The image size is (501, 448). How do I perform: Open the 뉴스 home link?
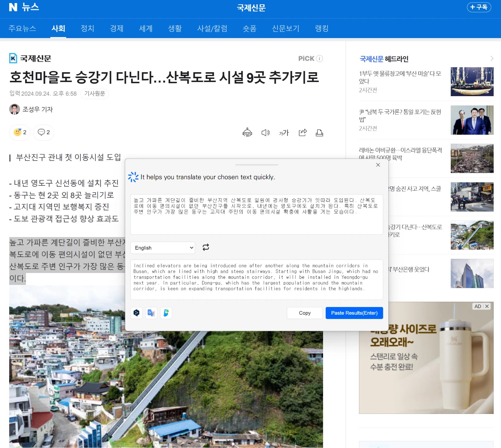pyautogui.click(x=30, y=7)
